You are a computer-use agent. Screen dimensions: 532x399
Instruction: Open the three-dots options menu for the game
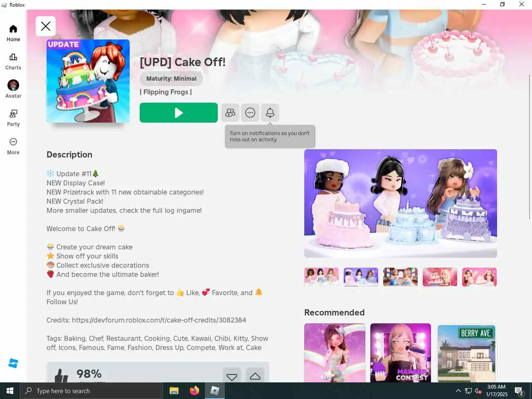pyautogui.click(x=250, y=113)
